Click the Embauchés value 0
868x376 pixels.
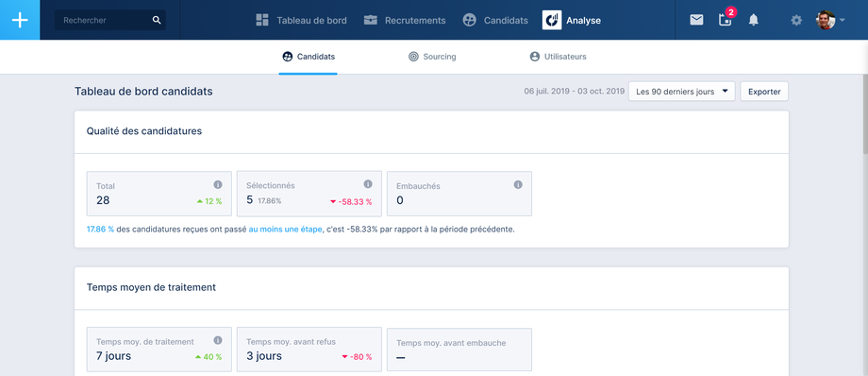coord(400,200)
